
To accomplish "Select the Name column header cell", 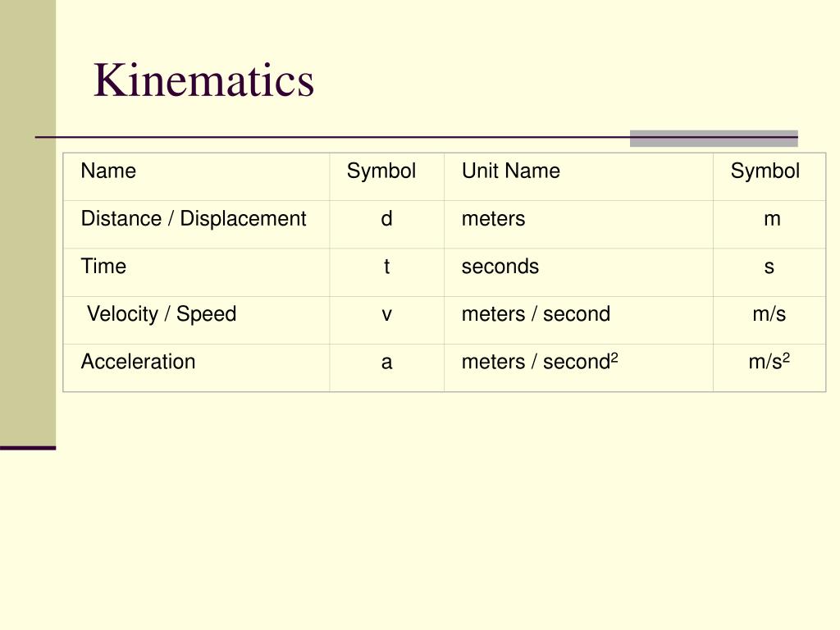I will point(108,171).
